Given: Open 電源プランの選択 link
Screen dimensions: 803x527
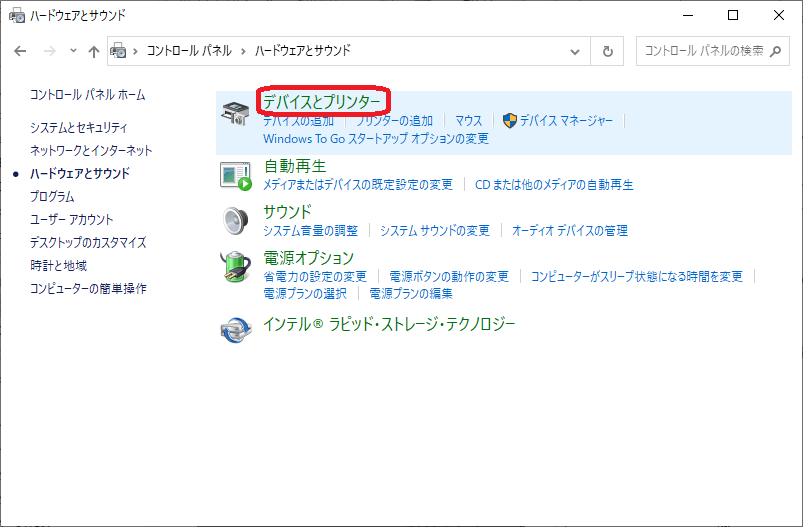Looking at the screenshot, I should click(x=305, y=294).
